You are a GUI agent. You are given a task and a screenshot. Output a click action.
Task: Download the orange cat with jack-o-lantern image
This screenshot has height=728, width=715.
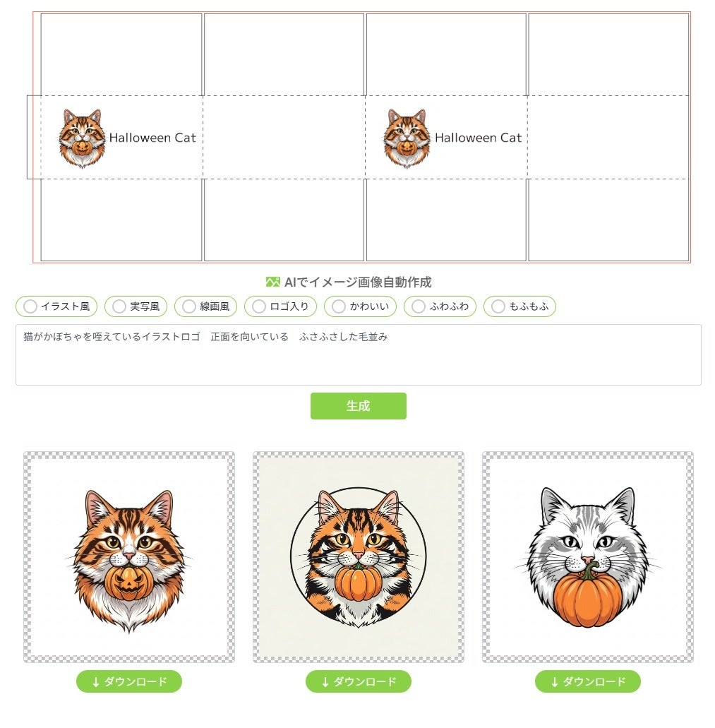coord(129,681)
